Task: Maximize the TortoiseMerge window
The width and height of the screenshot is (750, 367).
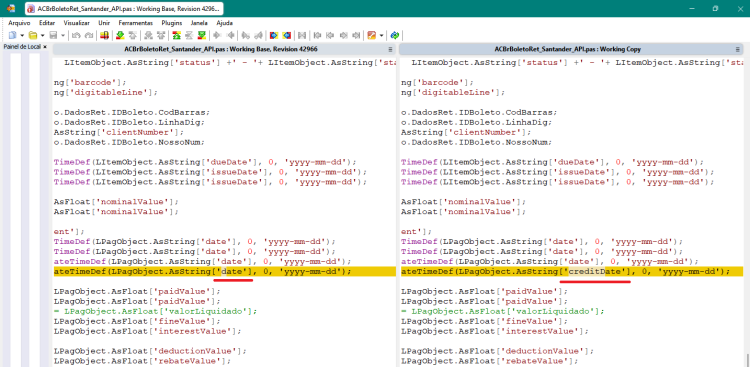Action: coord(716,9)
